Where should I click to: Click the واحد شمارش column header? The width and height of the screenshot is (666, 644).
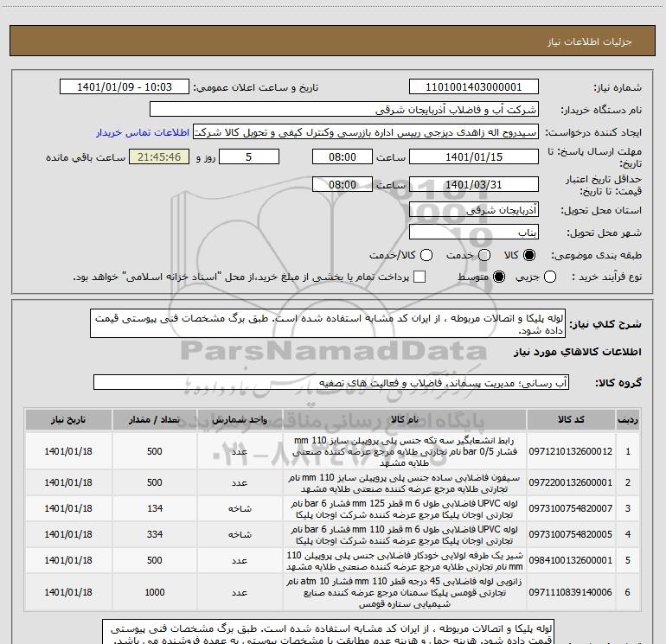tap(240, 419)
